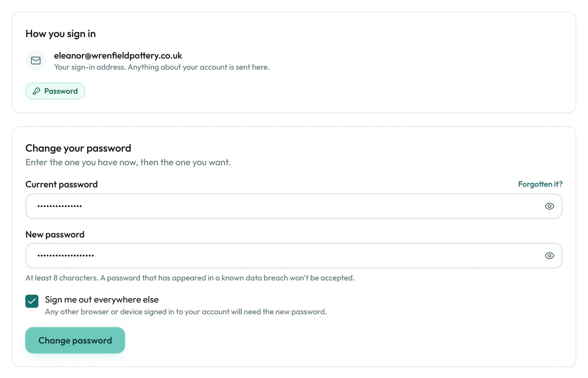Click the envelope icon beside the email address
The height and width of the screenshot is (378, 588).
pos(36,61)
